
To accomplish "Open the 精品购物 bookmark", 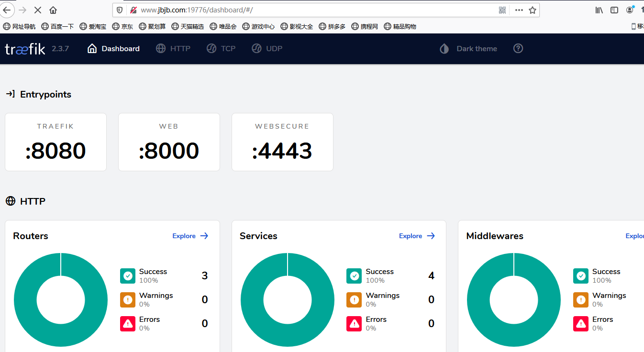I will 400,27.
